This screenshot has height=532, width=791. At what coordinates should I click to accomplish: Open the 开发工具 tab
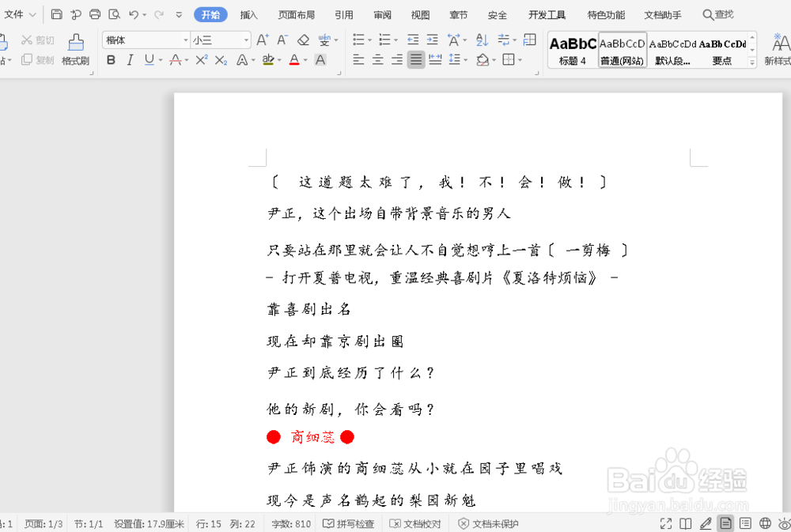click(547, 15)
